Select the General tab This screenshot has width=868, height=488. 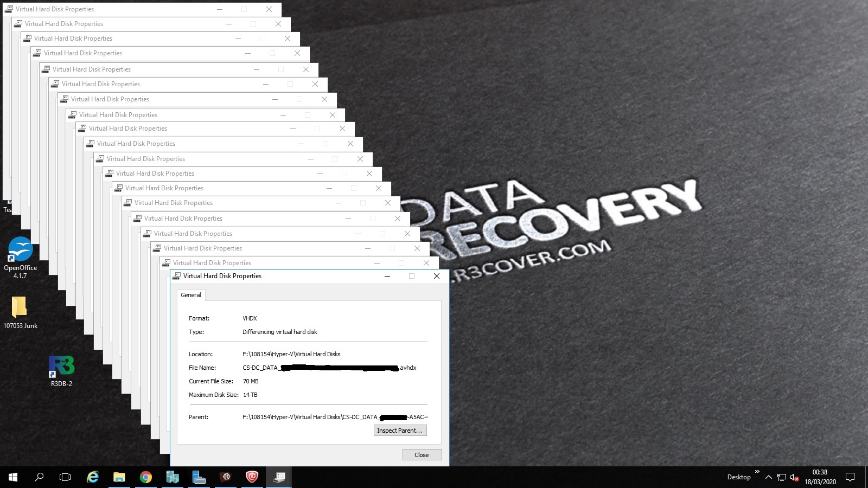click(x=191, y=295)
